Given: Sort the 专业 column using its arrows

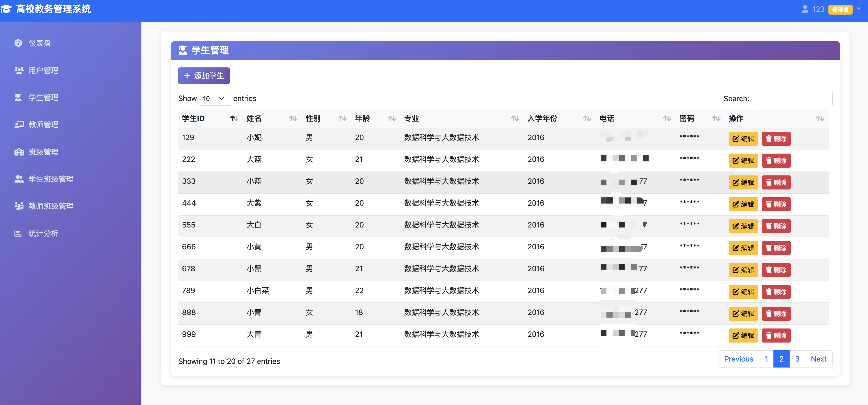Looking at the screenshot, I should tap(514, 118).
